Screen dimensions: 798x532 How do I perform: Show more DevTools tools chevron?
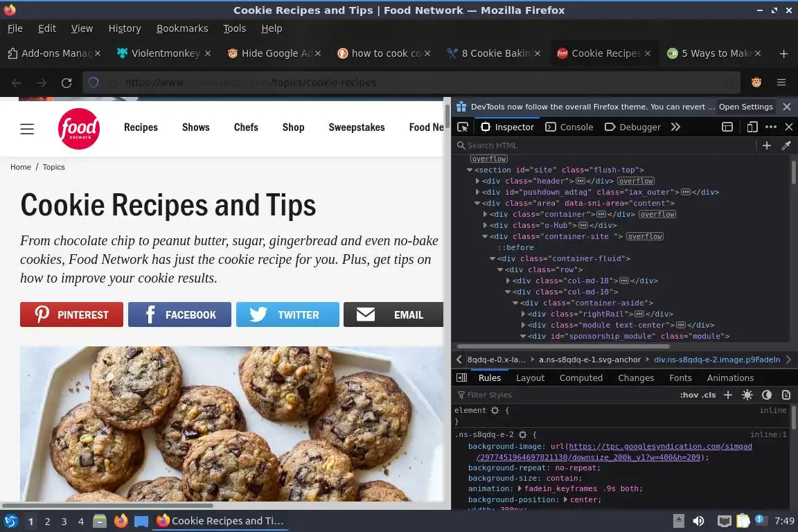(675, 127)
